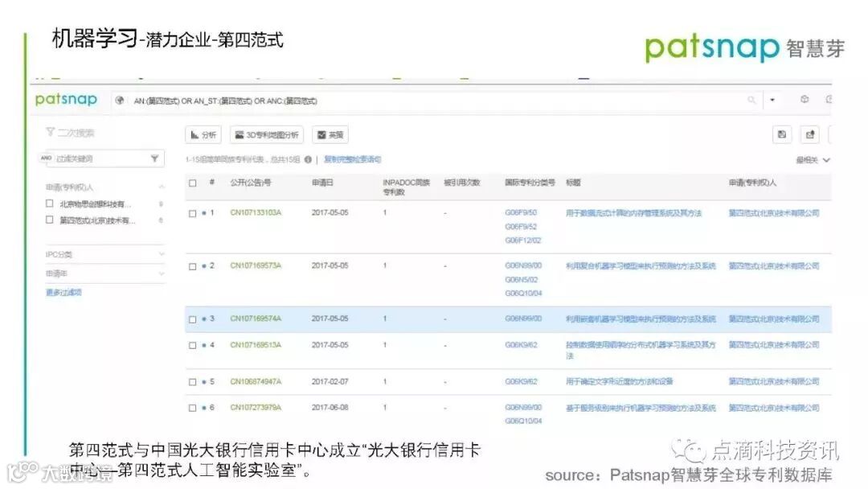Viewport: 868px width, 489px height.
Task: Open the title link of row 5
Action: 620,381
